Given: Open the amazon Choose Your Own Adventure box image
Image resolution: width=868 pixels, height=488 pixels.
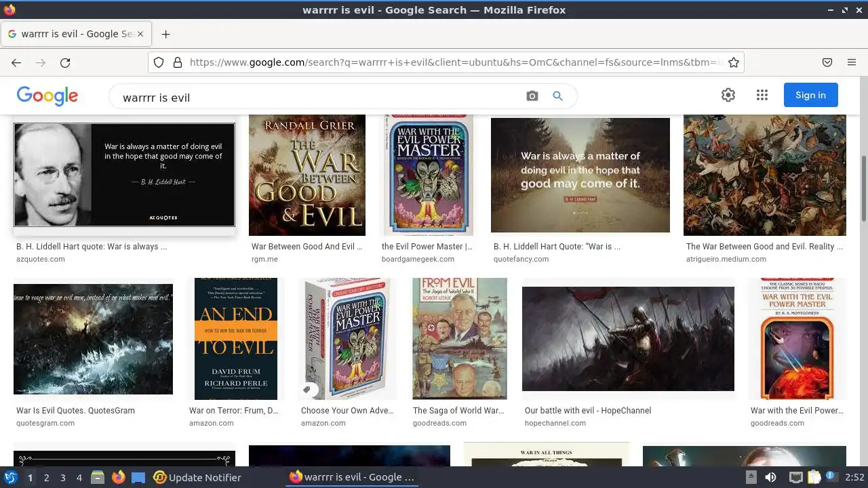Looking at the screenshot, I should [349, 339].
